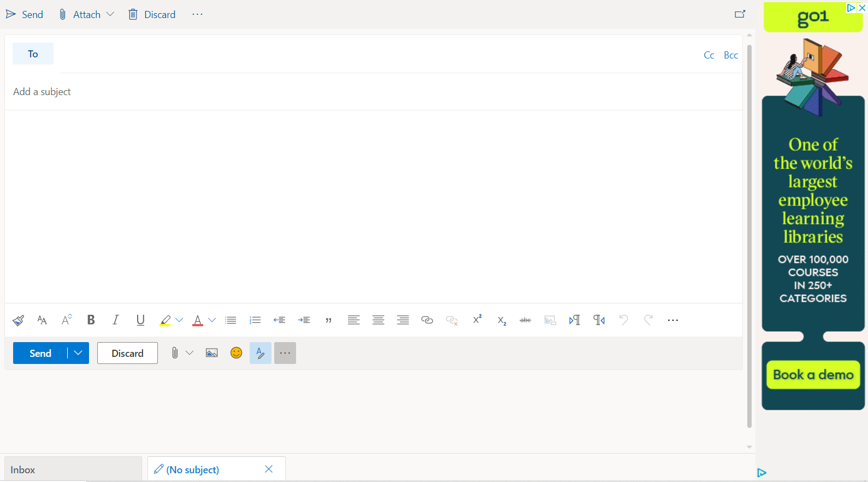Screen dimensions: 868x482
Task: Click the ad info triangle at bottom
Action: coord(762,473)
